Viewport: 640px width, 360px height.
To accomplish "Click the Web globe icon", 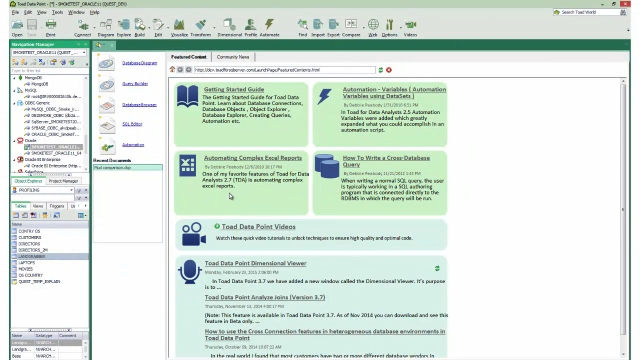I will pyautogui.click(x=373, y=25).
